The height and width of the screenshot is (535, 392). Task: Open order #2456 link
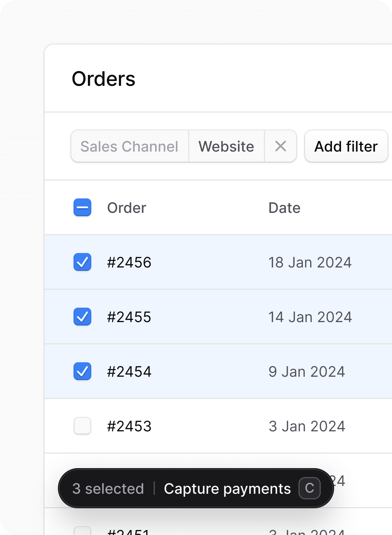[x=129, y=262]
